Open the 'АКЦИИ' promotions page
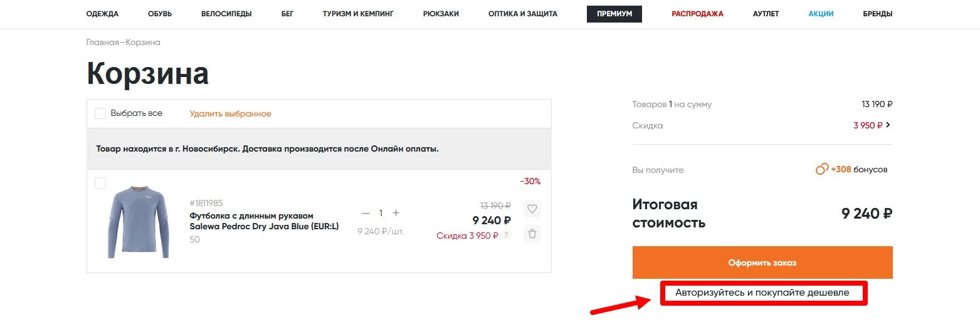This screenshot has width=980, height=332. [x=821, y=14]
